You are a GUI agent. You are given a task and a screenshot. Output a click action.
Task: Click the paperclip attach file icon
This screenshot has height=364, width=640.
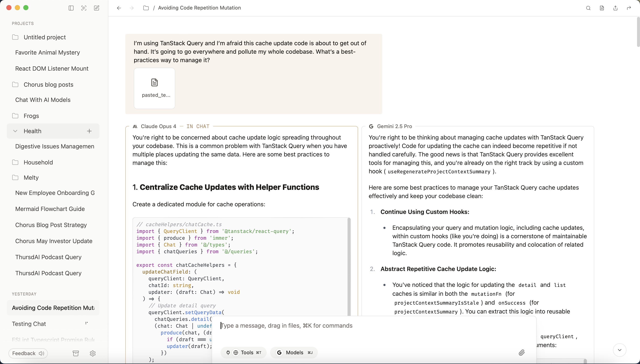pyautogui.click(x=522, y=353)
